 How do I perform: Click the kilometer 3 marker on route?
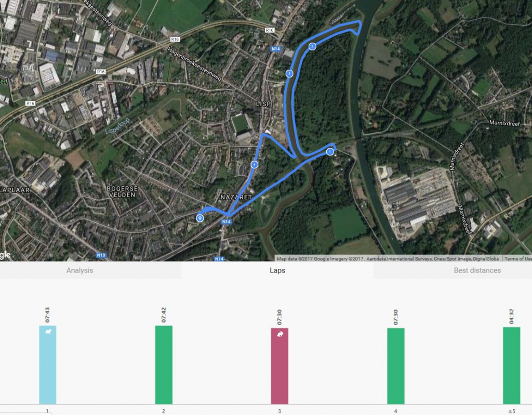pyautogui.click(x=289, y=74)
